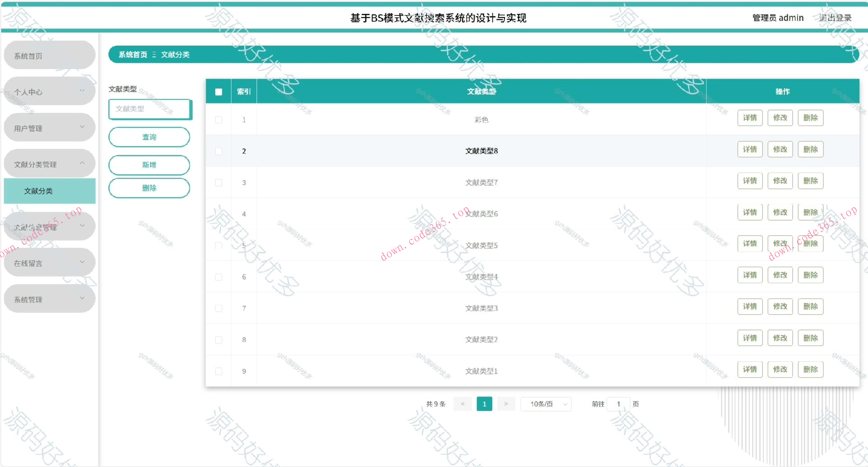Click the 文献类型 input field
This screenshot has height=467, width=868.
pyautogui.click(x=150, y=109)
